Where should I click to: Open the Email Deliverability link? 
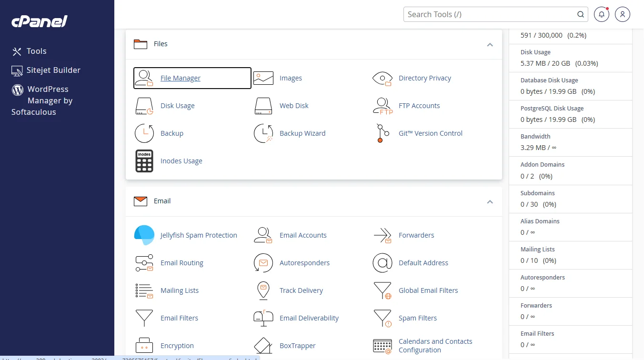309,318
